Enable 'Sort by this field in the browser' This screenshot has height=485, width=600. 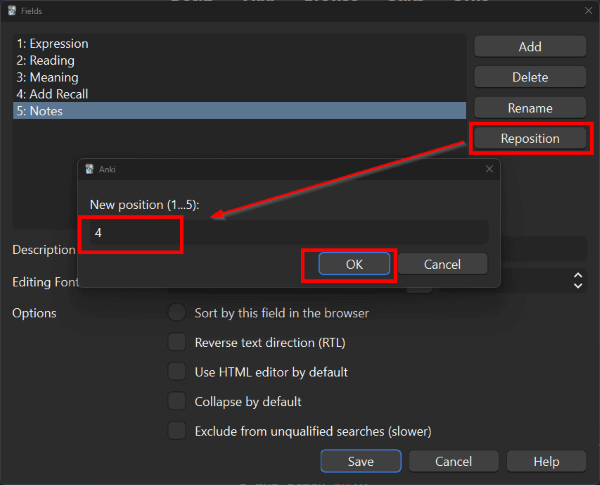click(177, 313)
